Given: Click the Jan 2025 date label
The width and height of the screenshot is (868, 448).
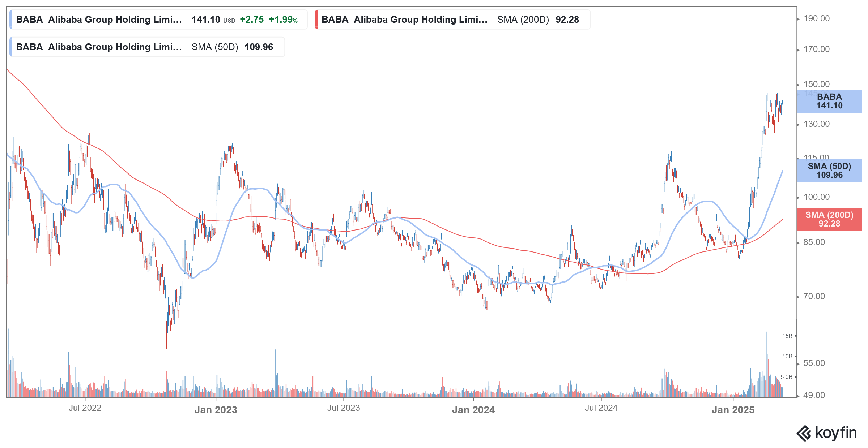Looking at the screenshot, I should (733, 410).
